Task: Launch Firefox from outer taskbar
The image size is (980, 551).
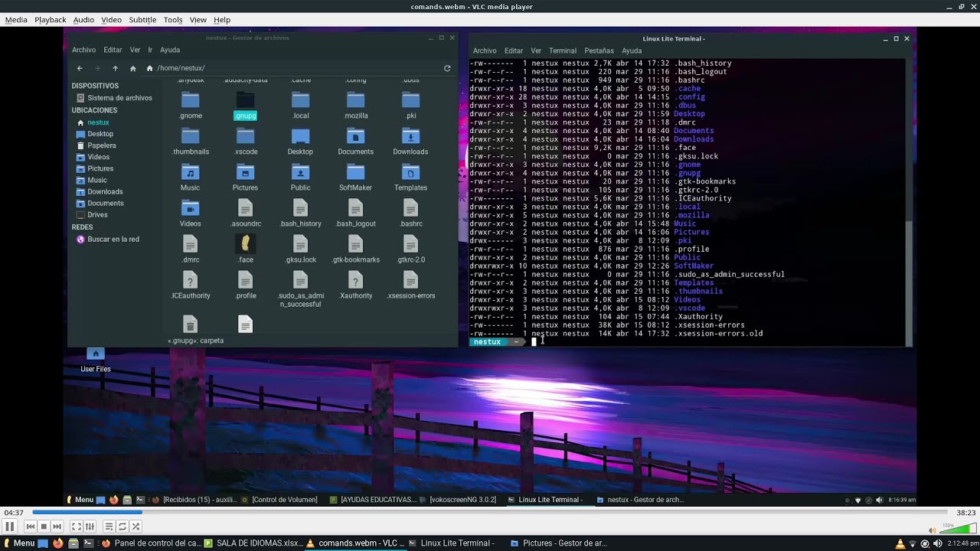Action: 57,543
